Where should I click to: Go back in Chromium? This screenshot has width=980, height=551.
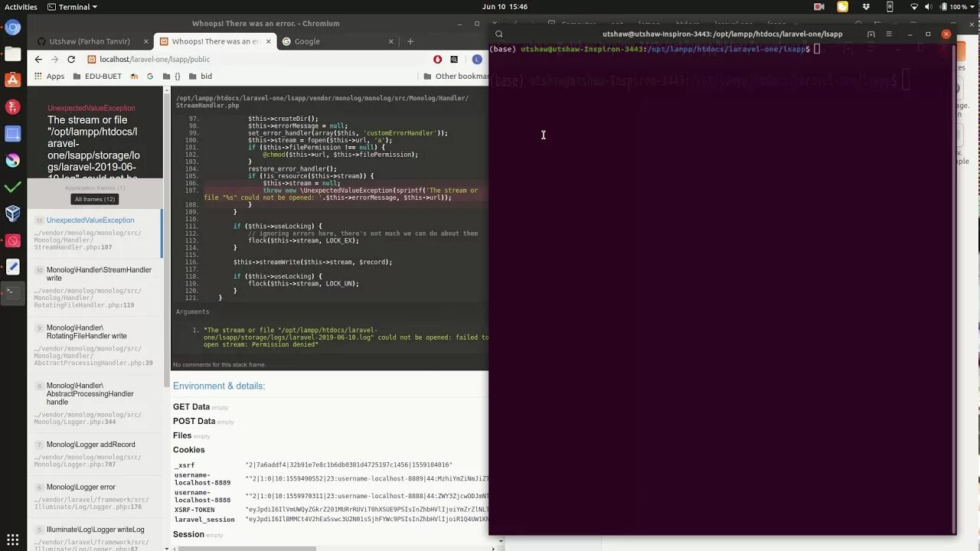pyautogui.click(x=38, y=59)
